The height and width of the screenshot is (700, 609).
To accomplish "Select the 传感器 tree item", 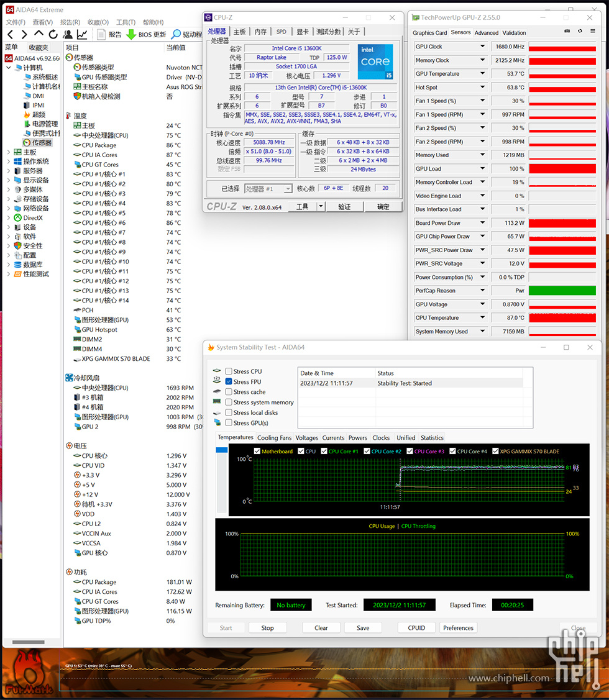I will pyautogui.click(x=37, y=142).
